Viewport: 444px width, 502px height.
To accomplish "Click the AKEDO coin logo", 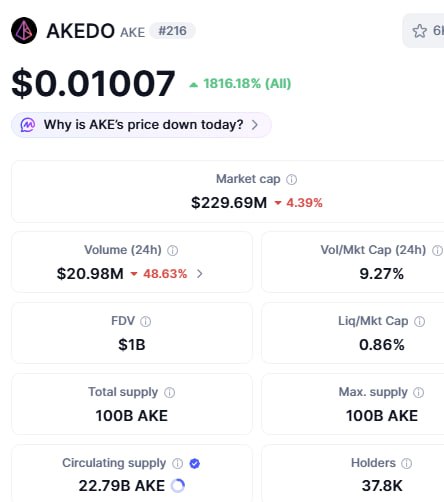I will coord(24,31).
